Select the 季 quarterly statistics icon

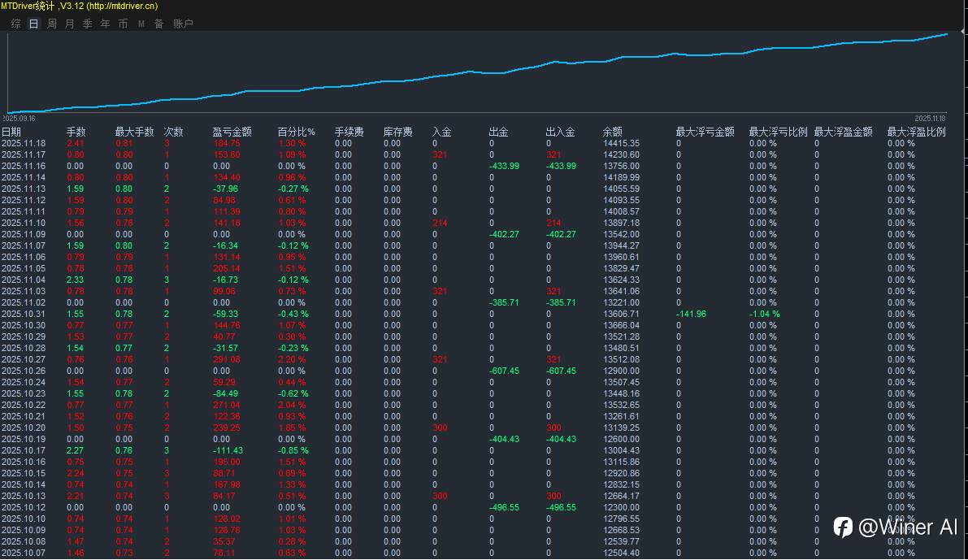tap(87, 24)
